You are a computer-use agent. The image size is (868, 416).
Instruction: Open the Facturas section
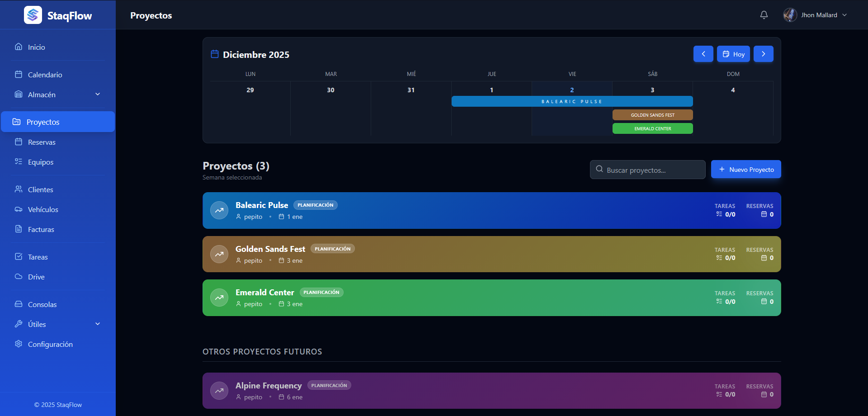(41, 229)
